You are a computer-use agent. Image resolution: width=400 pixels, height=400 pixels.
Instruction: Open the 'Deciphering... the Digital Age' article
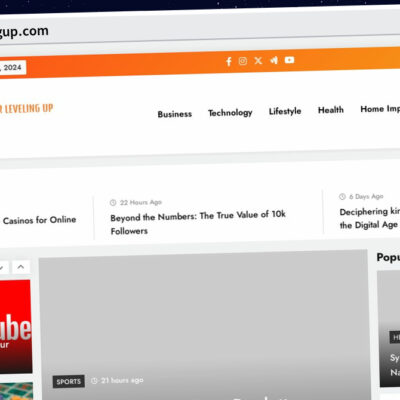[370, 218]
